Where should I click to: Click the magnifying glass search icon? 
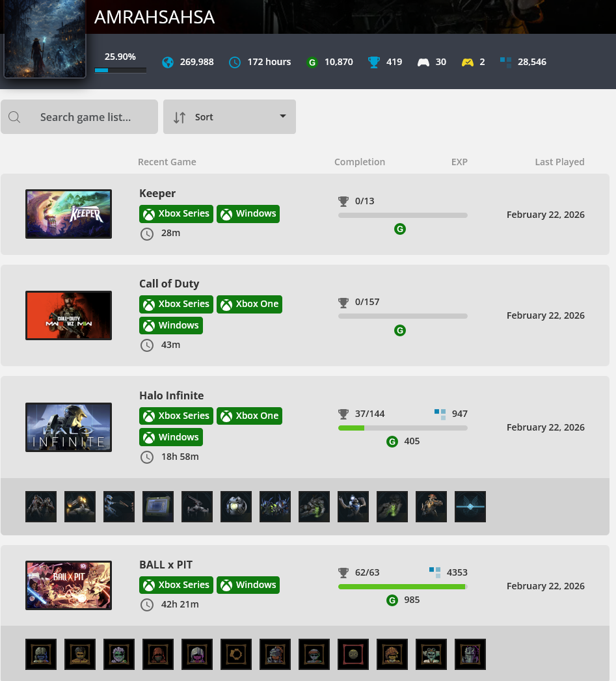[14, 117]
